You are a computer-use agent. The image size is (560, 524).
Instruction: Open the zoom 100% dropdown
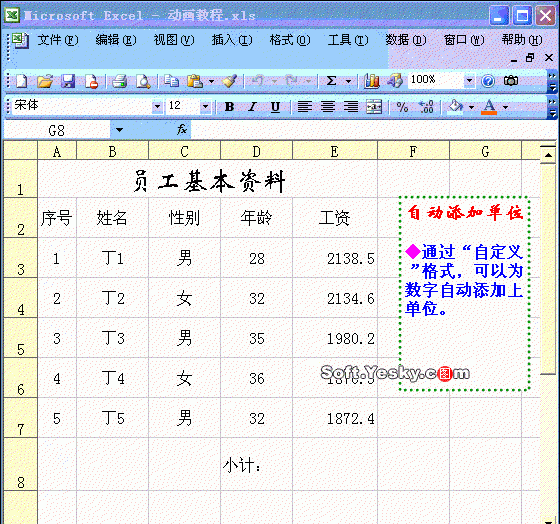(x=469, y=80)
